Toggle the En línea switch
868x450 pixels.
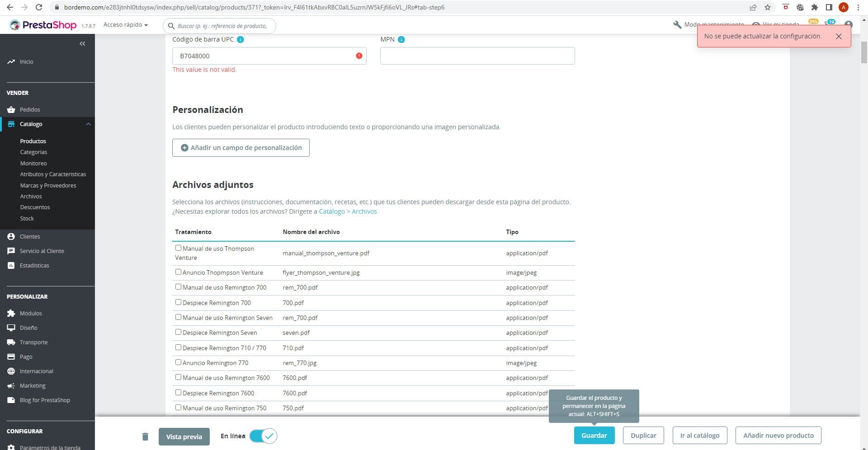(x=263, y=436)
